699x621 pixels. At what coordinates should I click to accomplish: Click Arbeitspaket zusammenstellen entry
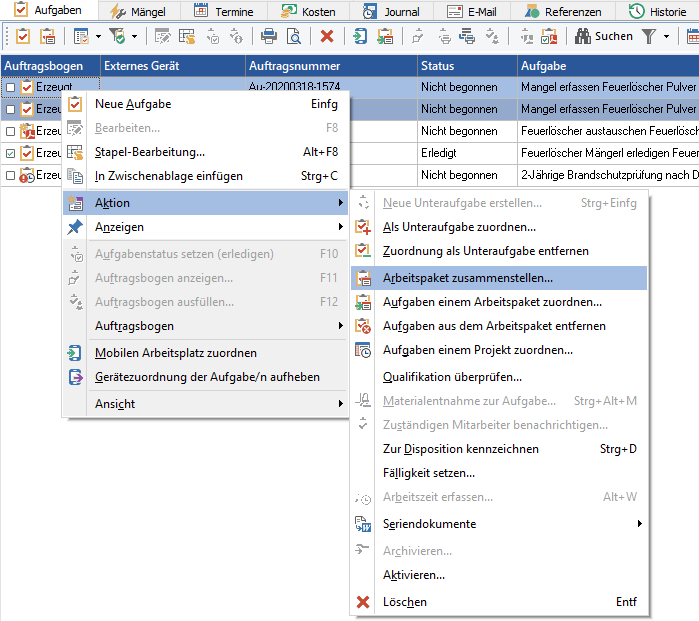[x=499, y=278]
